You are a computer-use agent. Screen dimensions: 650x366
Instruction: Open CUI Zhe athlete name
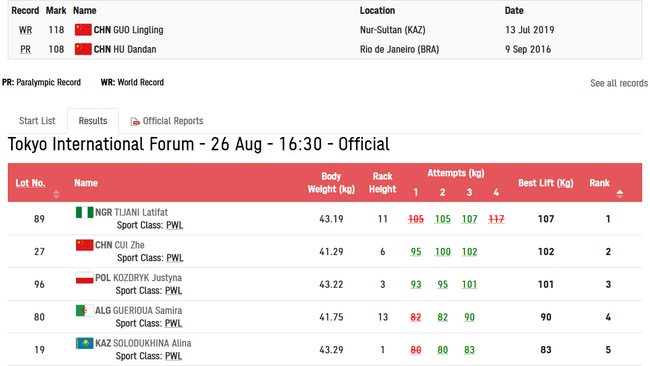(x=129, y=245)
